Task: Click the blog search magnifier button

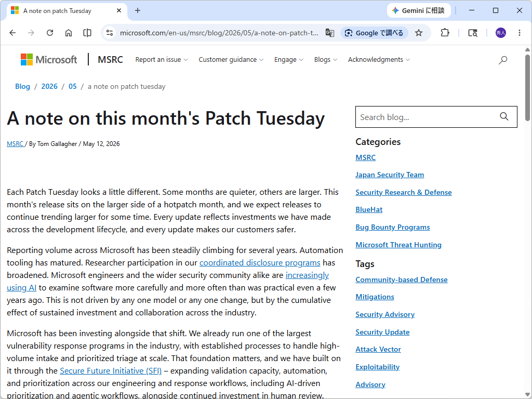Action: pyautogui.click(x=504, y=117)
